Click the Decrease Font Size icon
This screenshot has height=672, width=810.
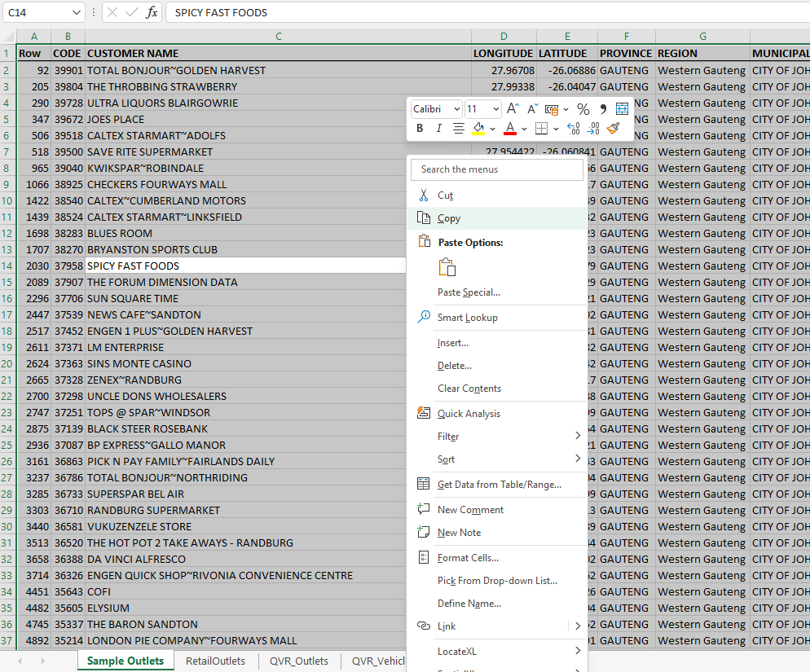tap(532, 108)
